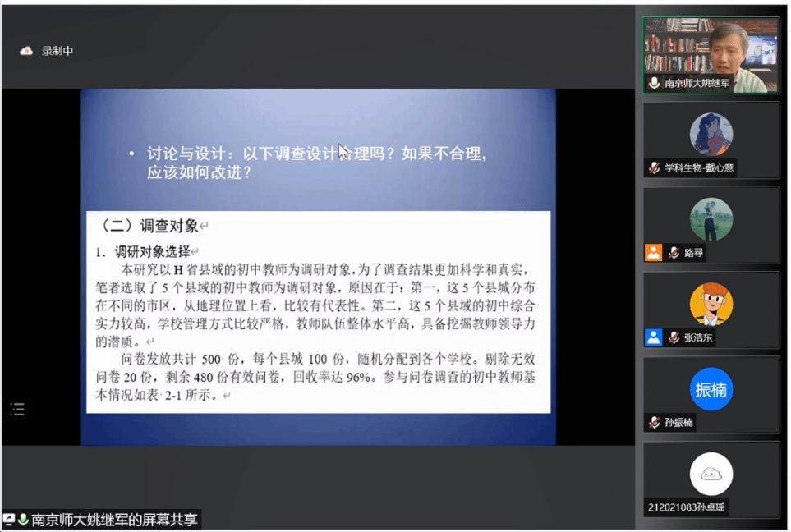791x532 pixels.
Task: Click the muted mic icon for 孙振楠
Action: [x=654, y=423]
